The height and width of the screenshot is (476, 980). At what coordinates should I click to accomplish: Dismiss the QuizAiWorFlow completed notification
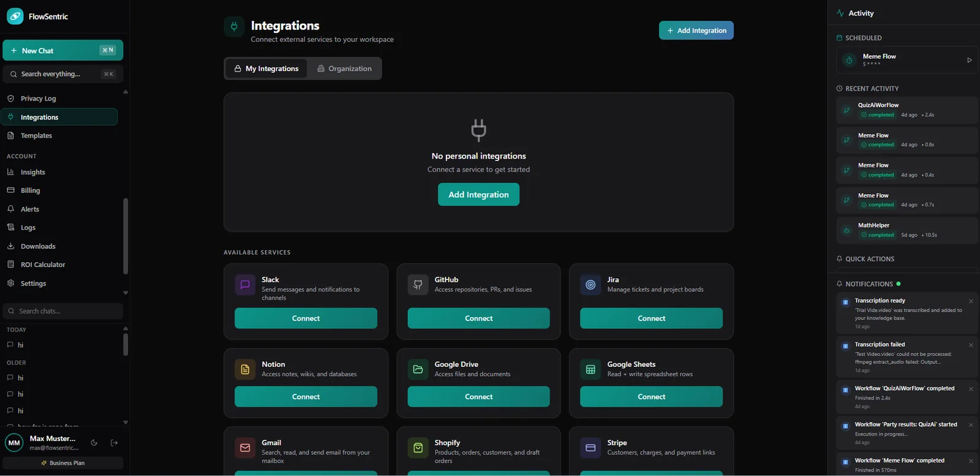tap(971, 389)
